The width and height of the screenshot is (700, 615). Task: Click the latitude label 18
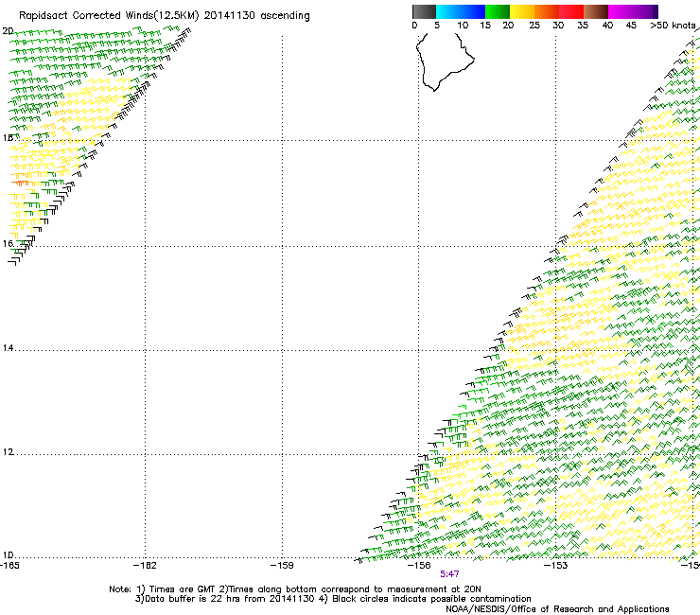click(x=8, y=137)
